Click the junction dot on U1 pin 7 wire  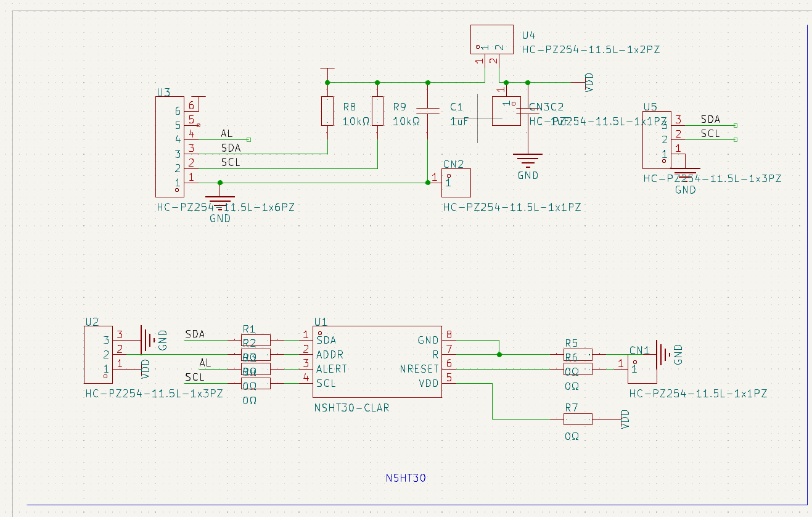pyautogui.click(x=499, y=355)
